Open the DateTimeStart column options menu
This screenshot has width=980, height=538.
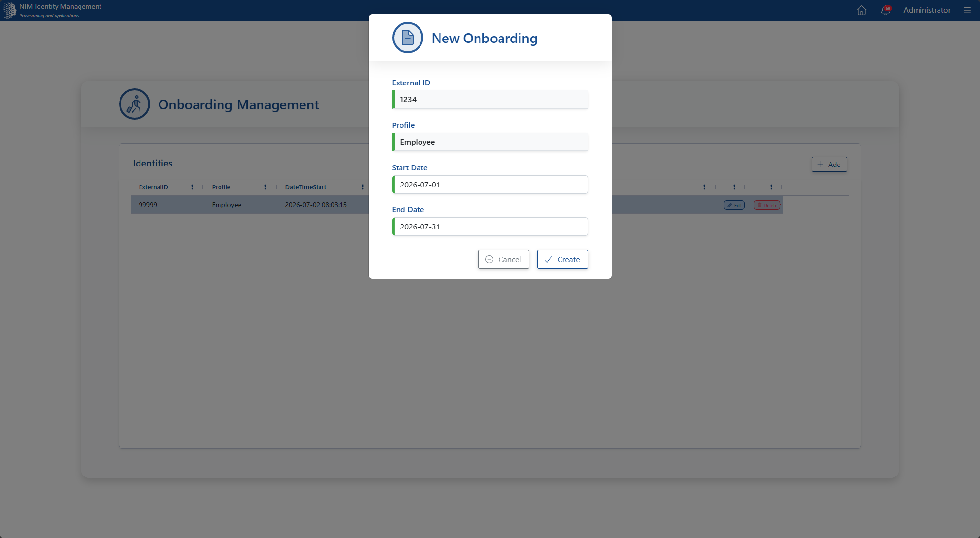click(x=363, y=187)
